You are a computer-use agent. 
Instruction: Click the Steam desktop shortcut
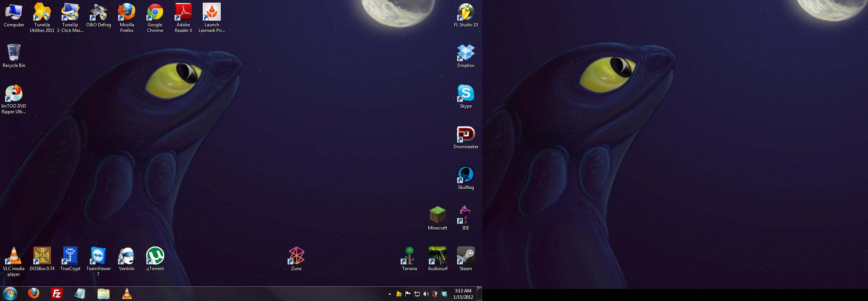pos(466,256)
